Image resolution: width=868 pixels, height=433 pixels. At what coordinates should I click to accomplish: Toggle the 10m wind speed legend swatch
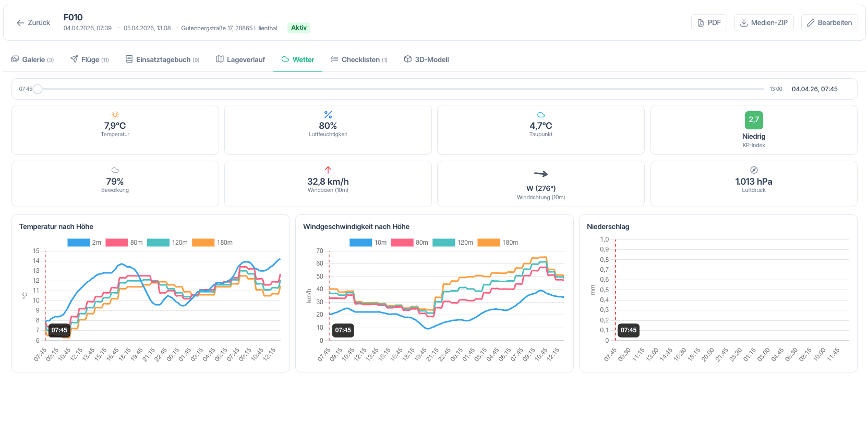(360, 243)
